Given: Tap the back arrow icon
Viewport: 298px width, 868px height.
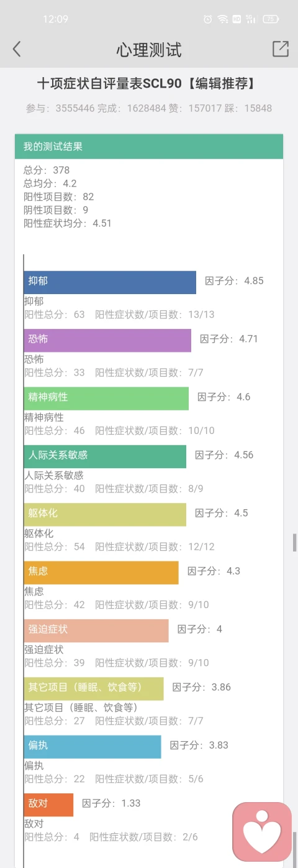Looking at the screenshot, I should click(x=17, y=49).
